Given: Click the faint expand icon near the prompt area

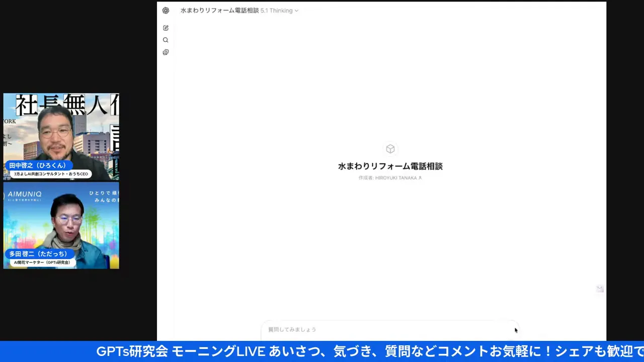Looking at the screenshot, I should point(600,288).
